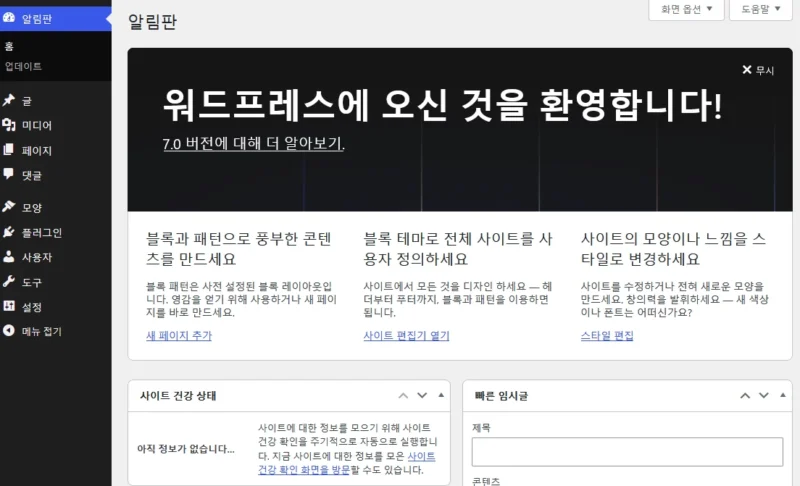Open the 사용자 users menu

point(56,257)
